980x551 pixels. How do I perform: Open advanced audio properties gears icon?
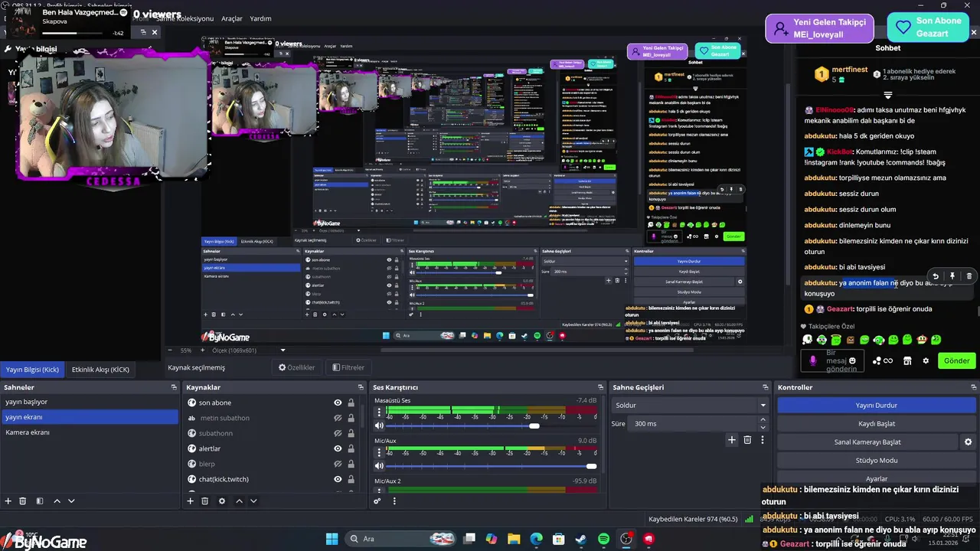tap(377, 500)
